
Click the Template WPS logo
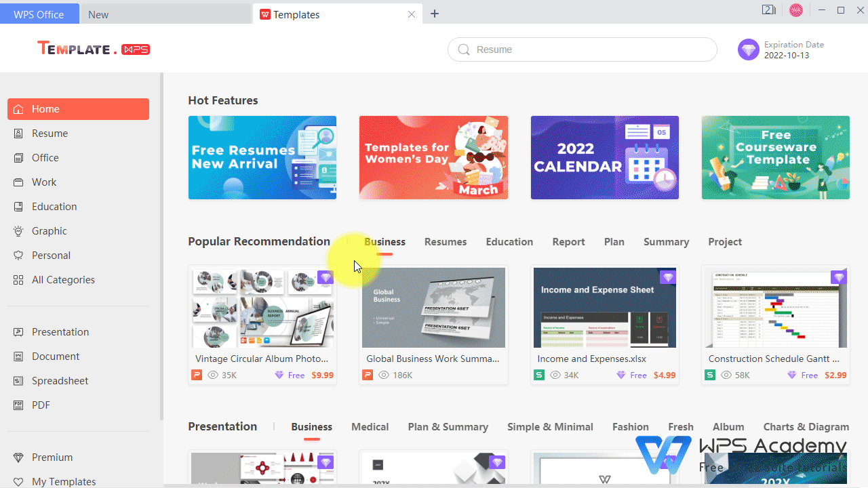pyautogui.click(x=94, y=49)
